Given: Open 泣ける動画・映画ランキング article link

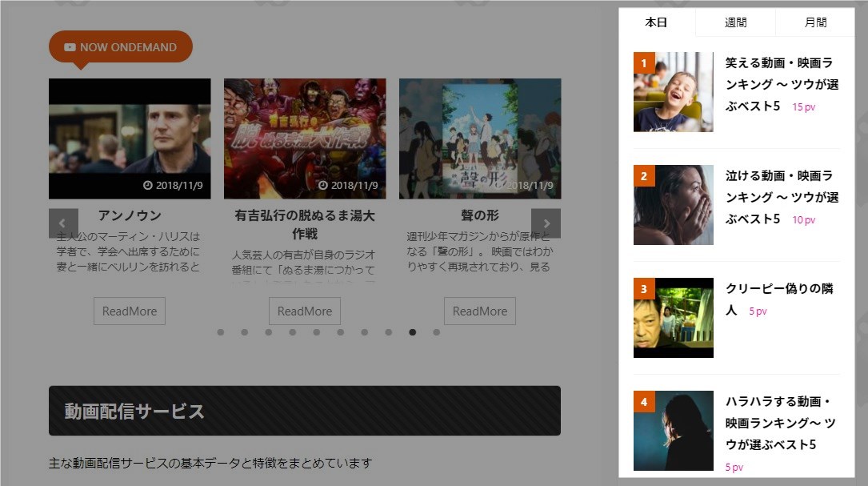Looking at the screenshot, I should pyautogui.click(x=782, y=197).
